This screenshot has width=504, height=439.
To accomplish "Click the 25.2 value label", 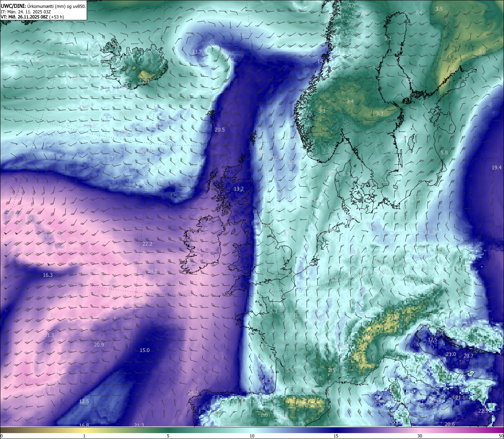I will [193, 393].
